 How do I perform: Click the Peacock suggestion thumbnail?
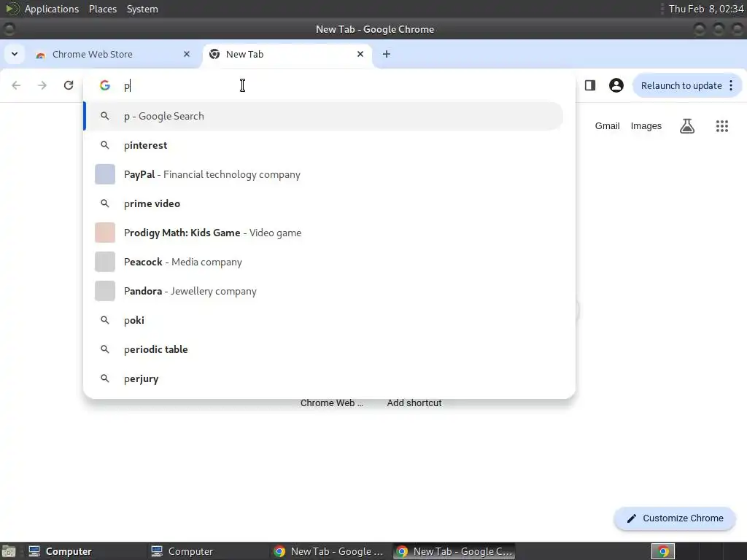click(x=105, y=262)
